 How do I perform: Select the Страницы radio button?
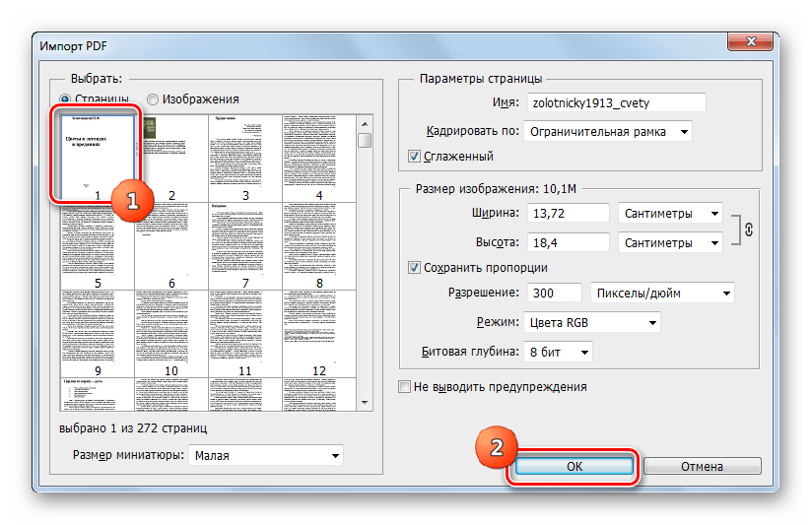[x=66, y=99]
